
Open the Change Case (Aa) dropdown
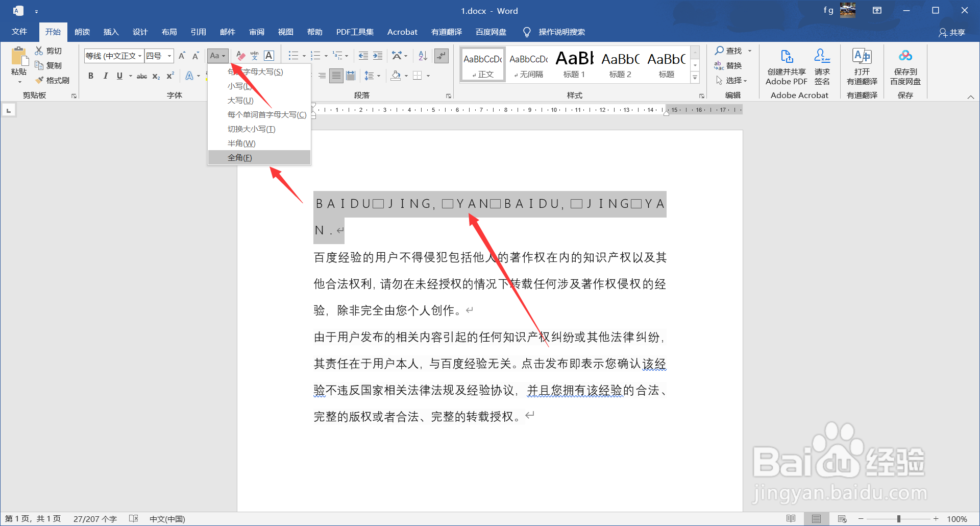[217, 56]
